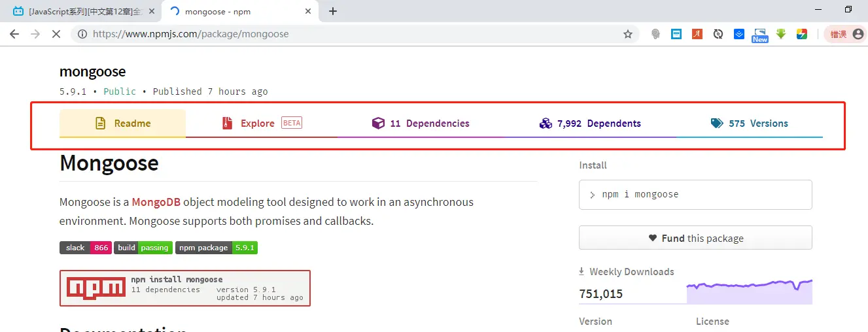
Task: Click the Versions tags icon
Action: (x=717, y=123)
